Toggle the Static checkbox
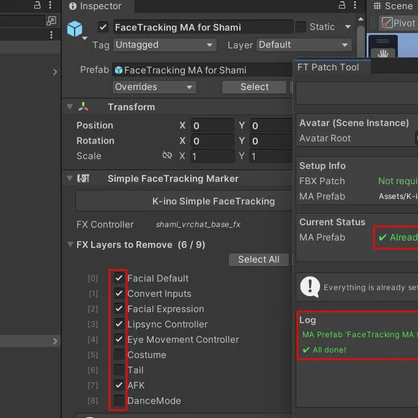 [x=301, y=27]
